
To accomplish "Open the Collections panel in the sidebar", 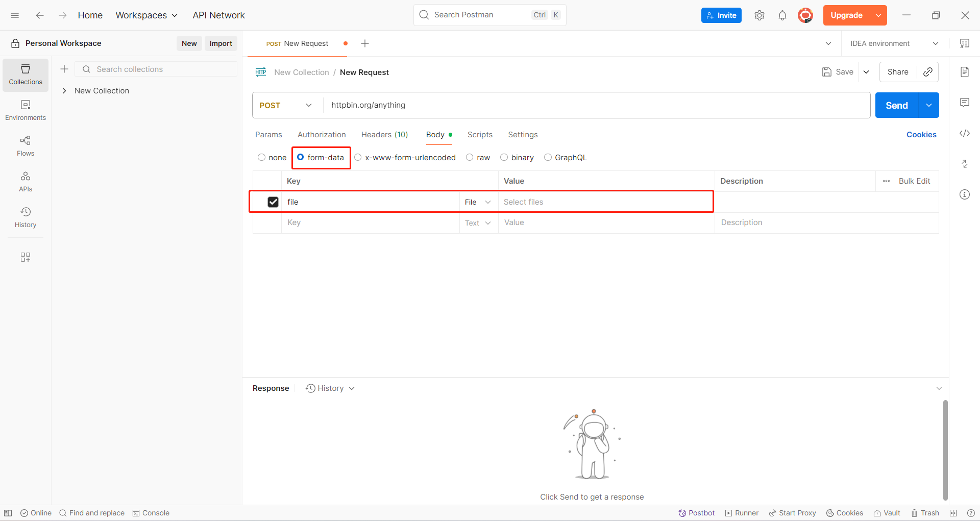I will coord(25,75).
